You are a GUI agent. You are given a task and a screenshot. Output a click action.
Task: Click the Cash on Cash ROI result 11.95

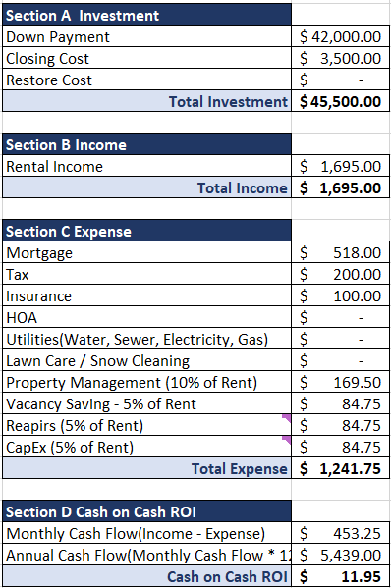point(340,576)
